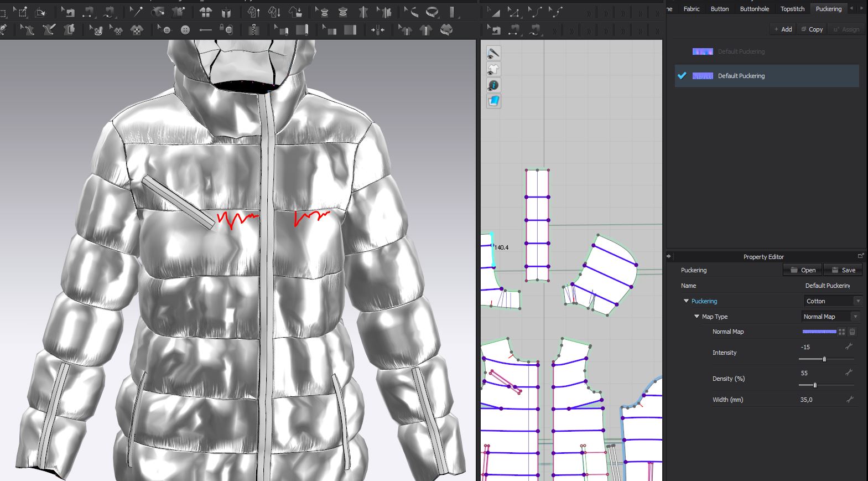Collapse the Map Type section triangle

(x=697, y=317)
